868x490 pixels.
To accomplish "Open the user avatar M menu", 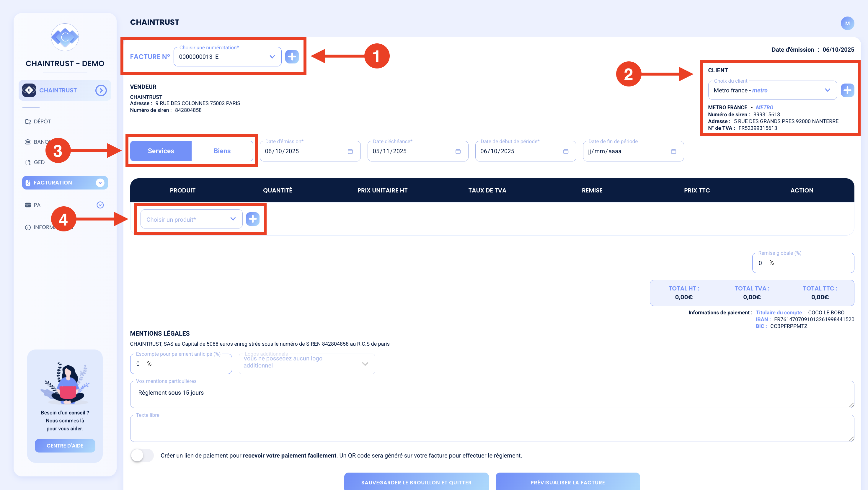I will point(847,23).
